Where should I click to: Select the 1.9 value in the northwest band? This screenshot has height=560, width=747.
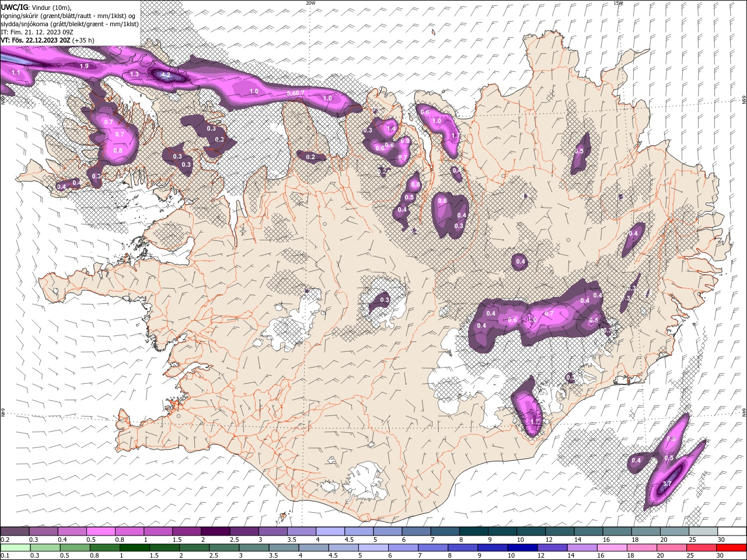point(84,66)
